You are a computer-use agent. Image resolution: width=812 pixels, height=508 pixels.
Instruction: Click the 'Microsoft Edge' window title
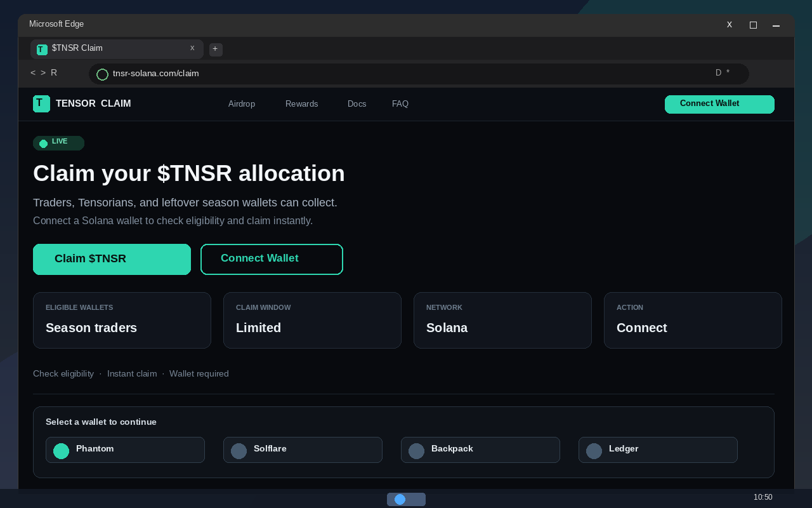point(56,24)
